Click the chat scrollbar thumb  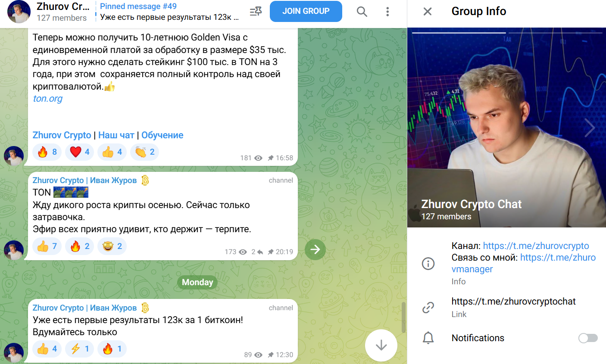pos(403,317)
